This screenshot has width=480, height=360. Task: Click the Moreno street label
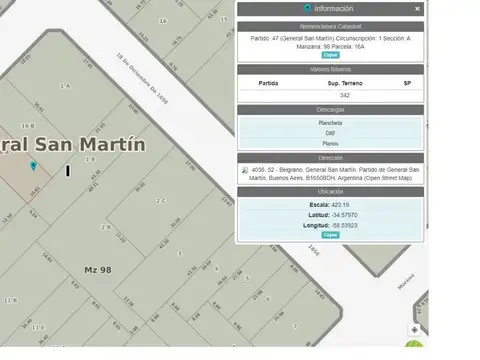pyautogui.click(x=406, y=282)
